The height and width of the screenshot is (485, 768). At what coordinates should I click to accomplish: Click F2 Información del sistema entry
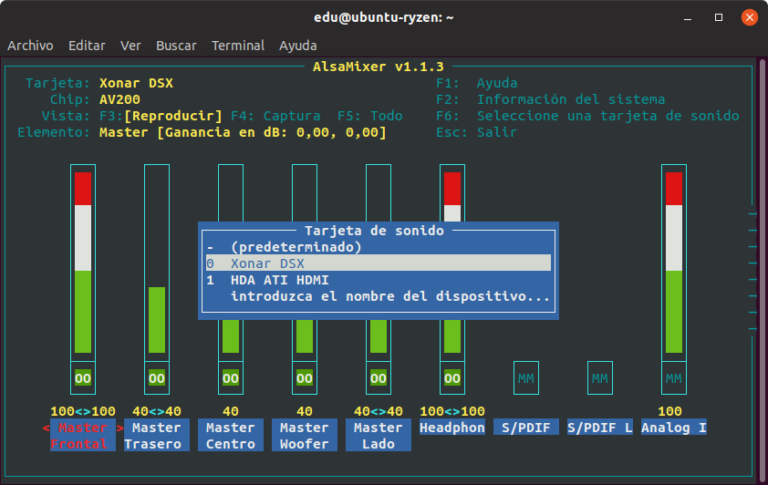click(551, 99)
